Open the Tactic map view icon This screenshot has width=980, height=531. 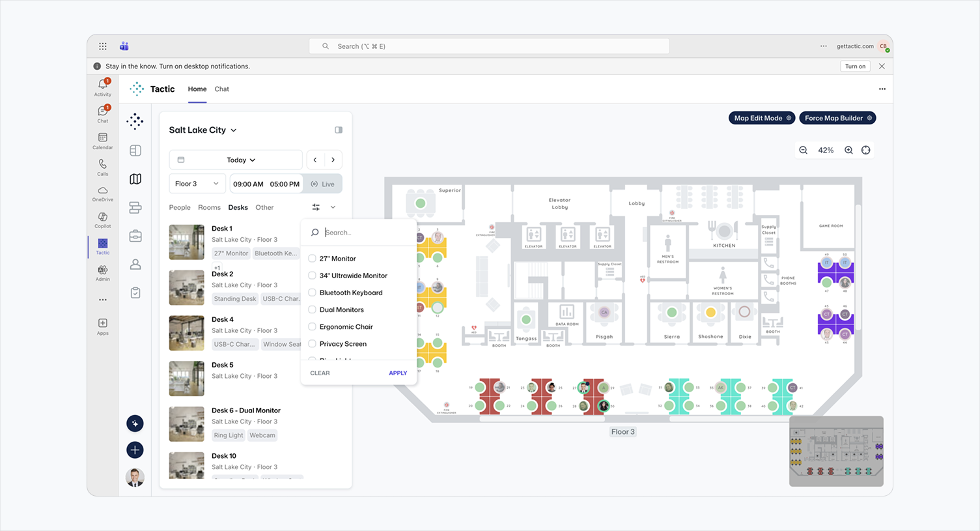(x=135, y=179)
